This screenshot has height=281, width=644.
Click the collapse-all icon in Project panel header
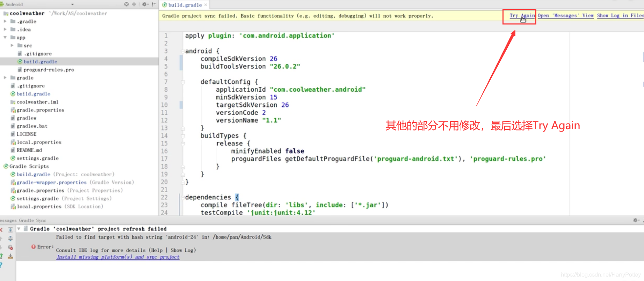pyautogui.click(x=134, y=4)
